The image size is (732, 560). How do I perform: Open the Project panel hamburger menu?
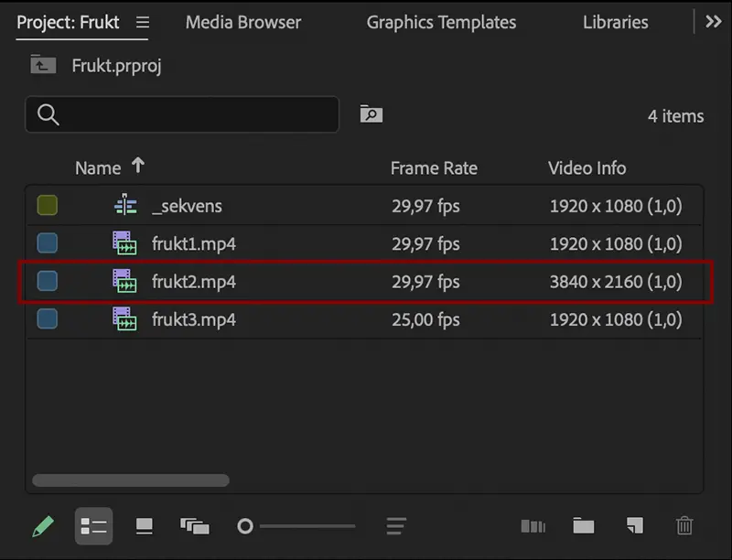(143, 22)
